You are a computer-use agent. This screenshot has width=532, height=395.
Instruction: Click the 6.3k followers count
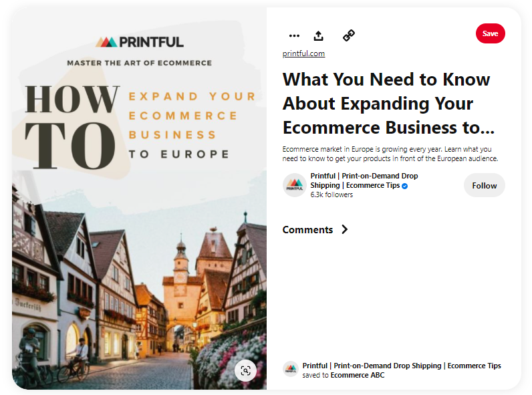click(x=331, y=195)
